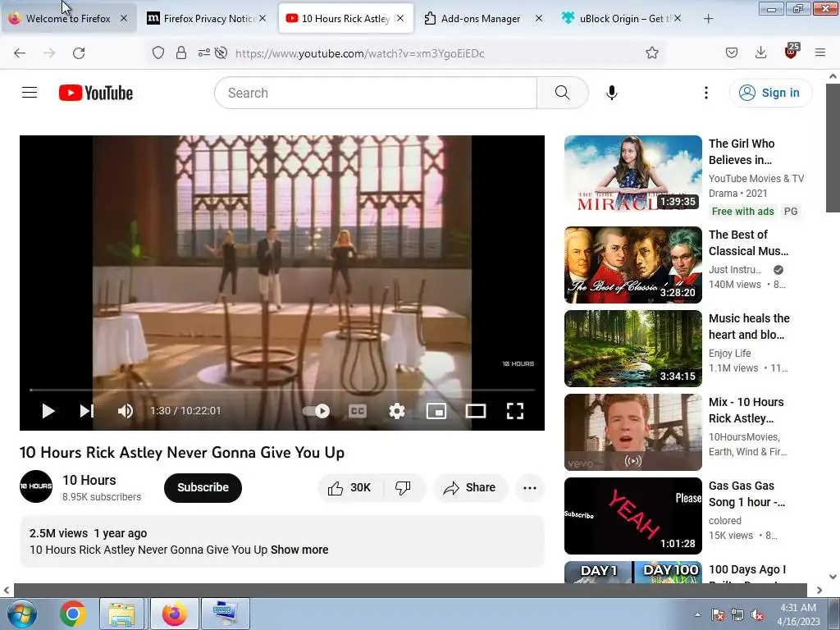Activate the miniplayer icon
This screenshot has height=630, width=840.
click(x=436, y=411)
